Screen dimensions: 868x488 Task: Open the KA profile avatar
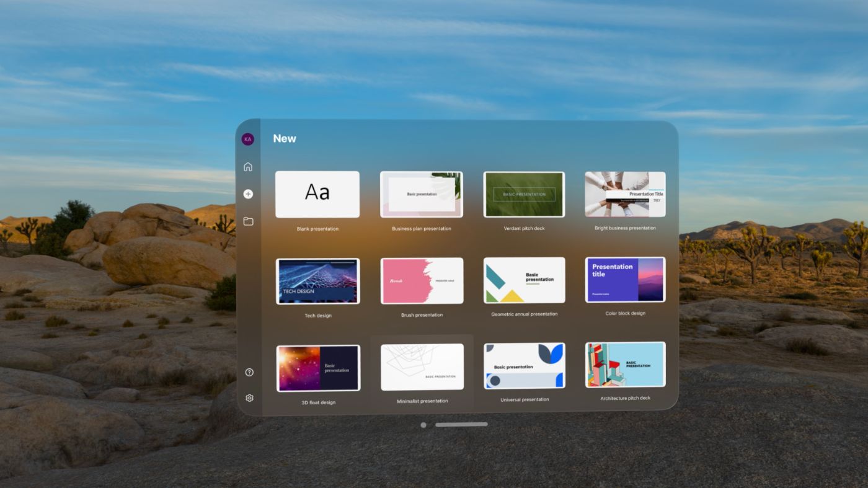[247, 138]
